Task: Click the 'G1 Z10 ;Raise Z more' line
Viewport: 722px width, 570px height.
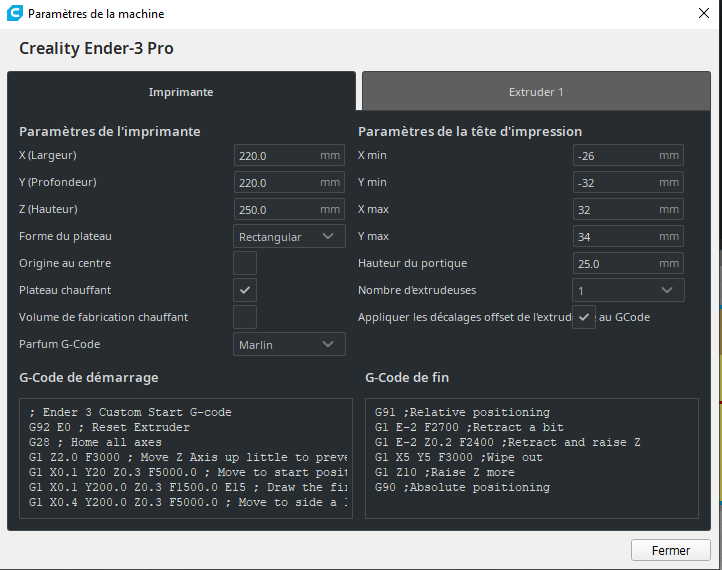Action: pos(445,472)
